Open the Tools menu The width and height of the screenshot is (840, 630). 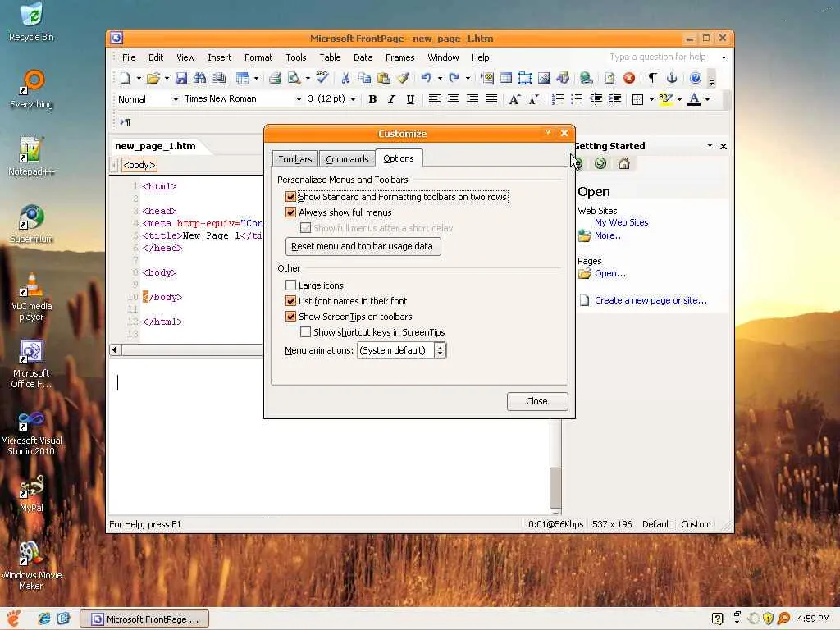295,57
